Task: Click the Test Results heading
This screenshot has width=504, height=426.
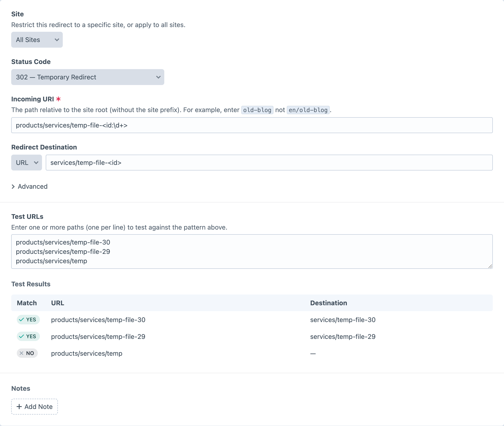Action: pos(31,284)
